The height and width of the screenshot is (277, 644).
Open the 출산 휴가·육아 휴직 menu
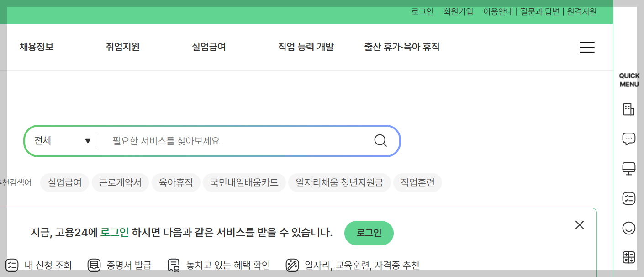pyautogui.click(x=402, y=47)
